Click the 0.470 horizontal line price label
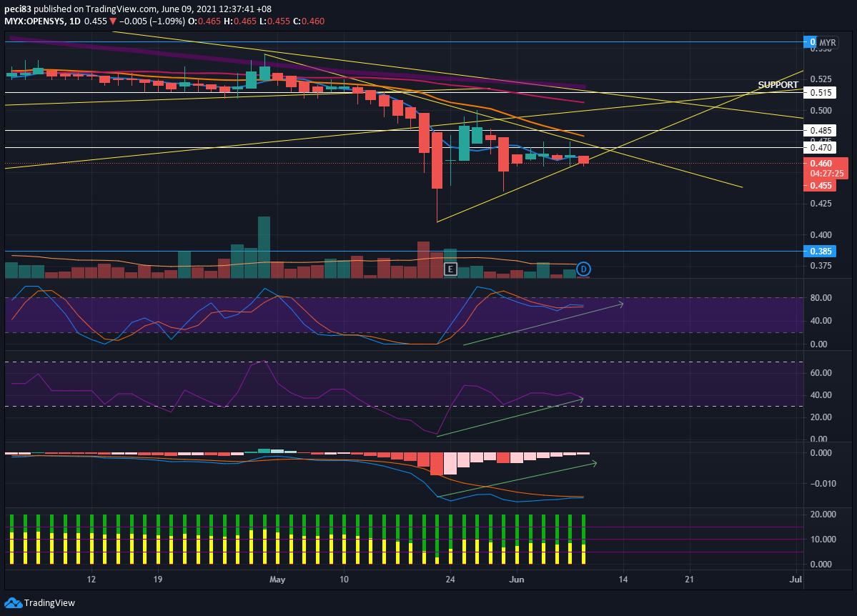Image resolution: width=857 pixels, height=616 pixels. click(821, 148)
